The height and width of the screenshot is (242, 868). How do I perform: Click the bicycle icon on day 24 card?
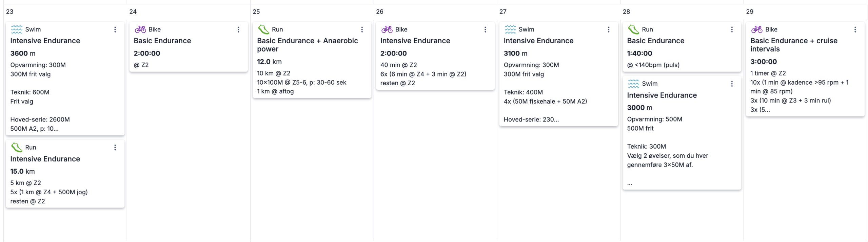(x=140, y=29)
